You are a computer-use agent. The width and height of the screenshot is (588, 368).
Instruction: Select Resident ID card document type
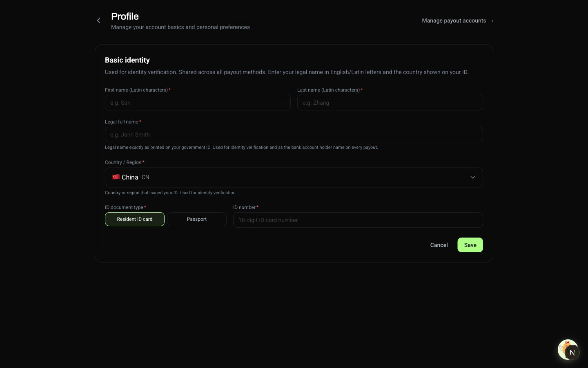tap(135, 219)
